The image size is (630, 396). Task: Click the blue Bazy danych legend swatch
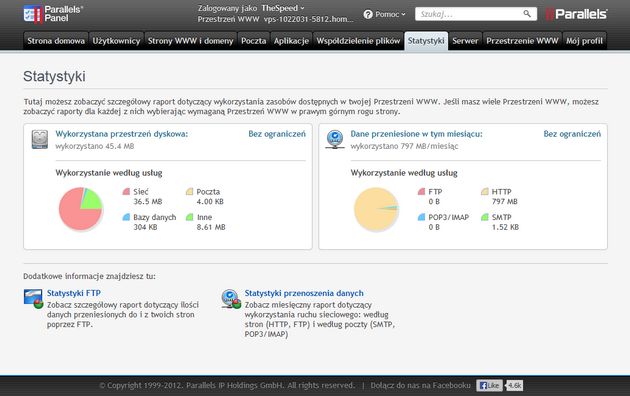point(126,217)
